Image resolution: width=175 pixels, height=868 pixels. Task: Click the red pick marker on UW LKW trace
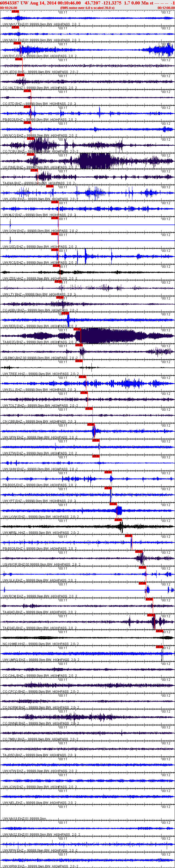(113, 504)
